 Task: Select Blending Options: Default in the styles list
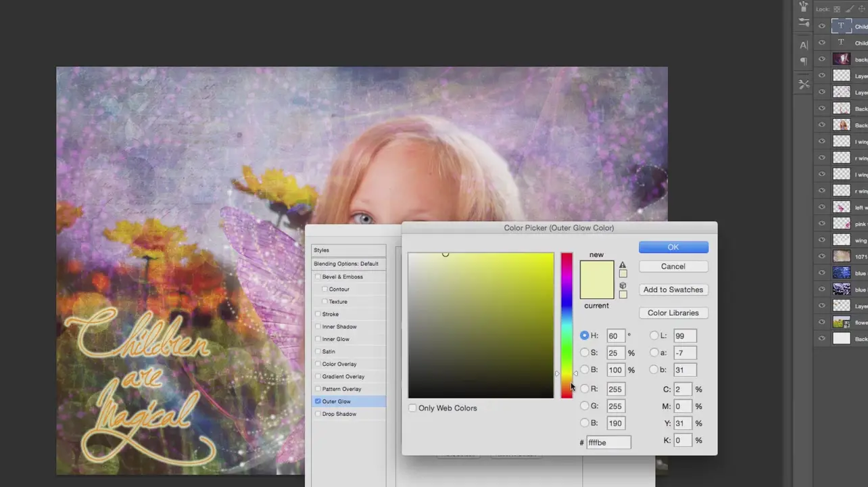point(346,264)
